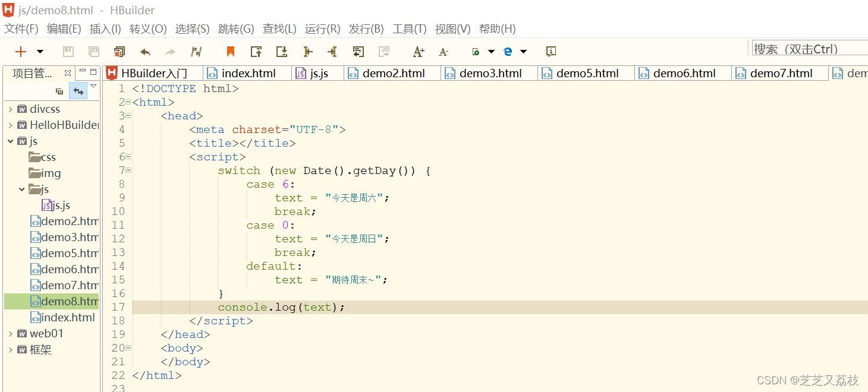Screen dimensions: 868x392
Task: Close the 项目管理器 panel with X
Action: (x=68, y=73)
